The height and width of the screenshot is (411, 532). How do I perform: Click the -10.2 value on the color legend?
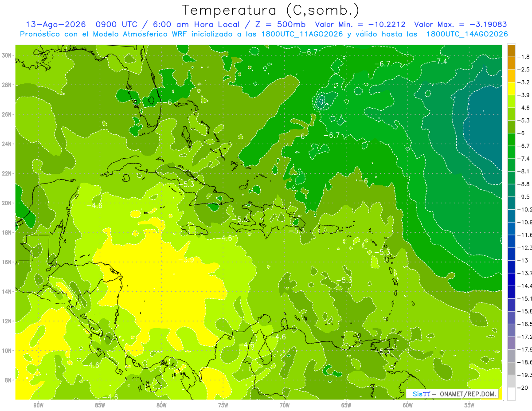point(524,209)
